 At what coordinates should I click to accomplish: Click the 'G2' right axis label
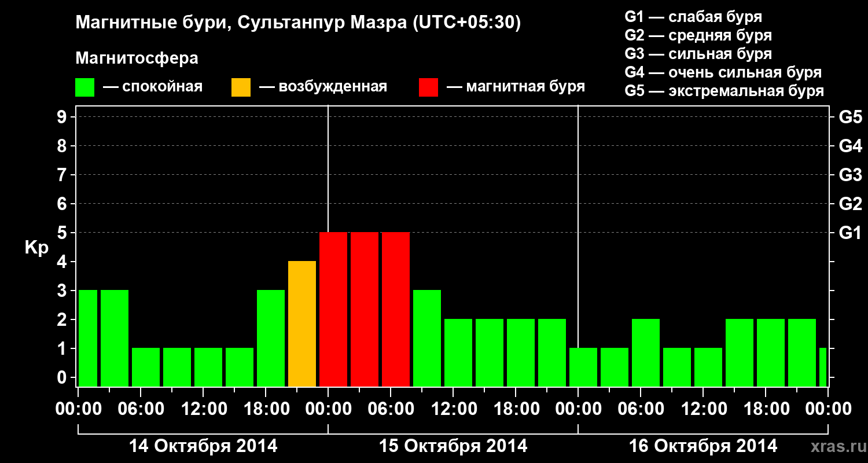click(850, 204)
